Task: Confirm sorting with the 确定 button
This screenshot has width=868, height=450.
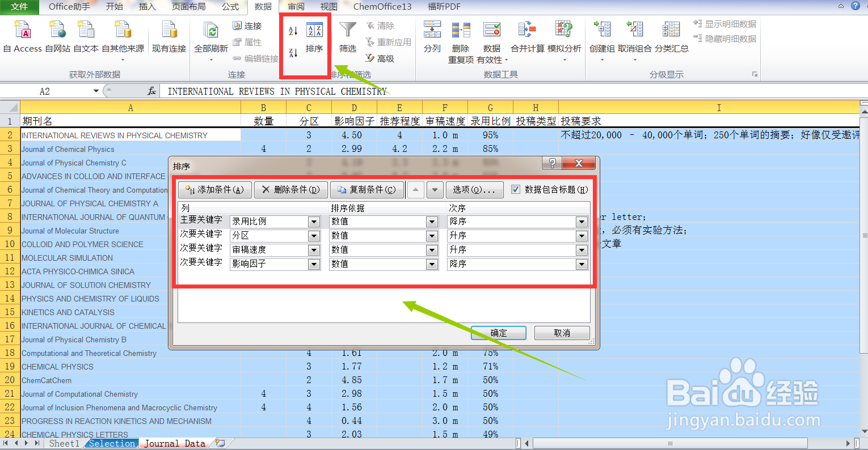Action: [498, 333]
